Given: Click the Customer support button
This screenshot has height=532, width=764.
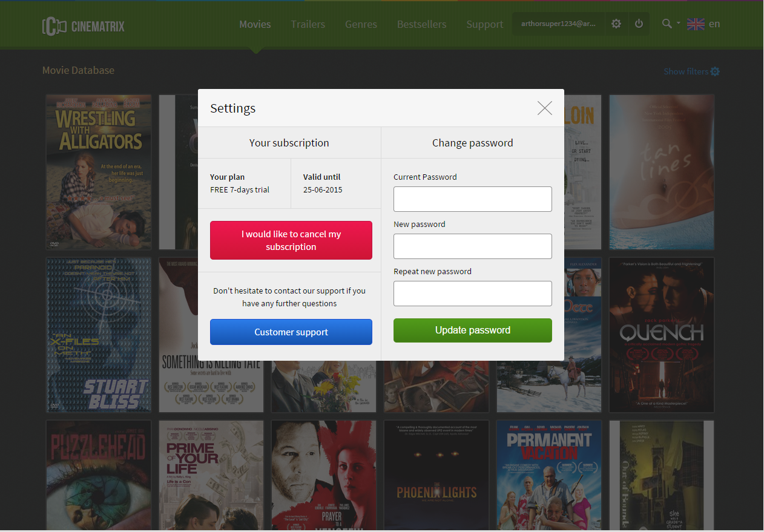Looking at the screenshot, I should click(x=291, y=332).
